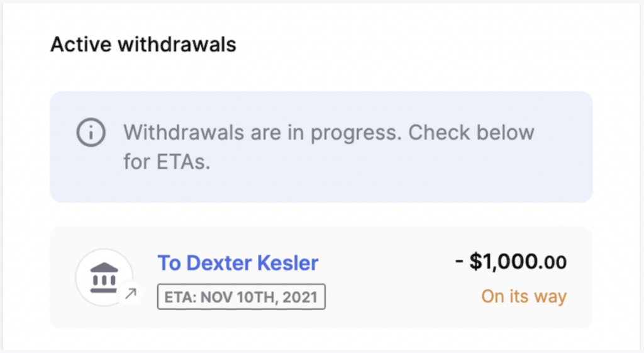
Task: Click the info circle icon in the banner
Action: (x=90, y=133)
